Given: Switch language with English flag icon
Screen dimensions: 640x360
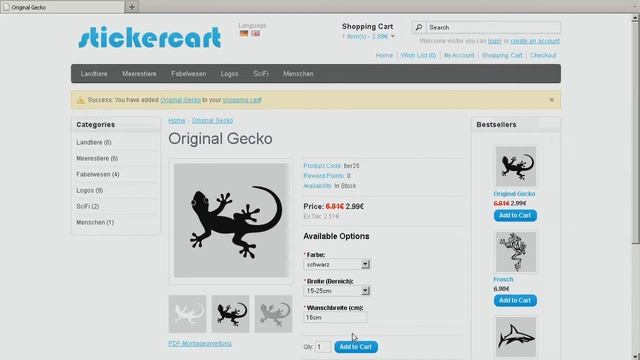Looking at the screenshot, I should tap(256, 33).
